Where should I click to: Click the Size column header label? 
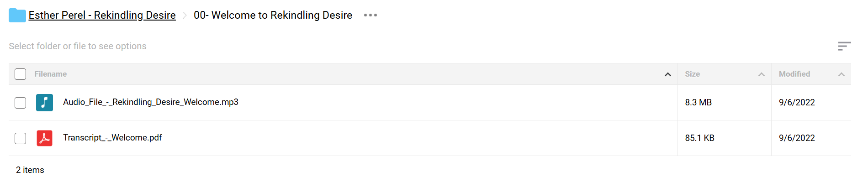[x=692, y=74]
